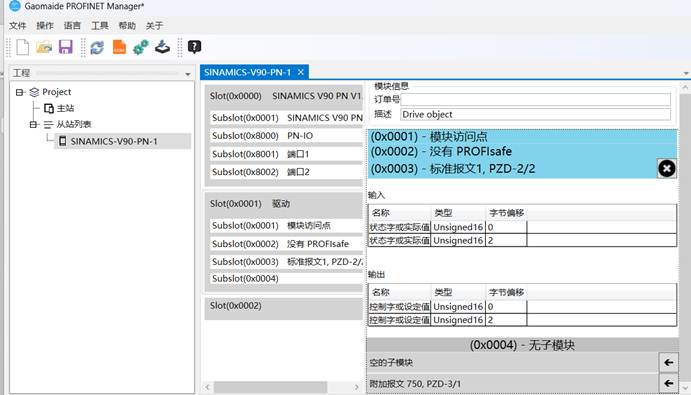Select Subslot(0x0001) 模块访问点 row
The height and width of the screenshot is (395, 691).
286,226
